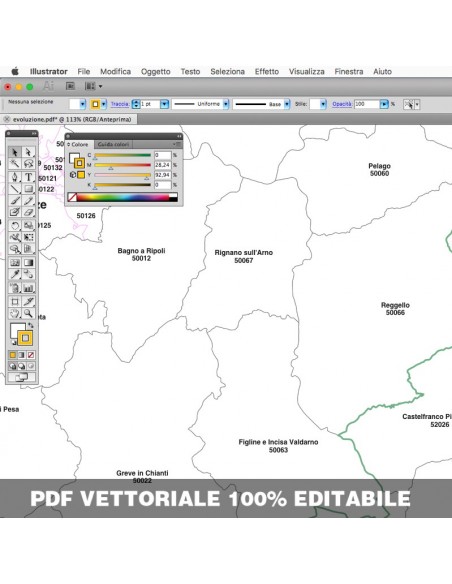This screenshot has width=452, height=584.
Task: Select the Direct Selection tool
Action: [28, 152]
